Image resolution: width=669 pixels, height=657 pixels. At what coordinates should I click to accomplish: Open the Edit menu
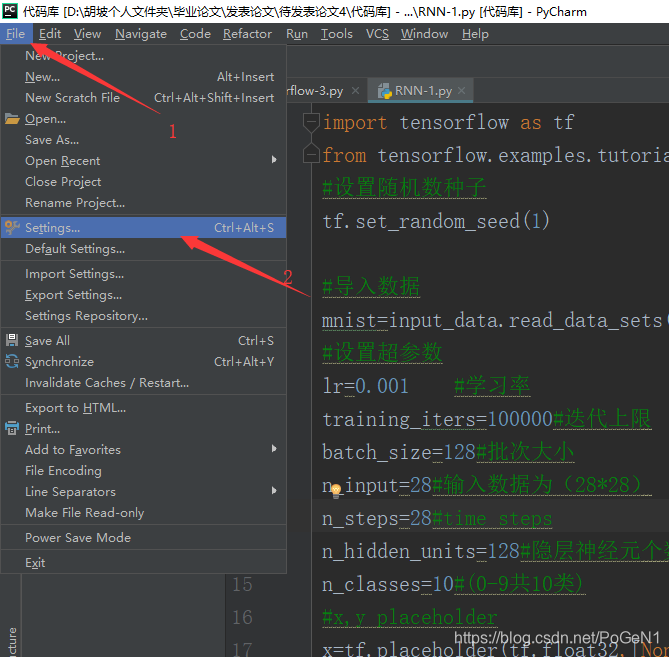[50, 34]
